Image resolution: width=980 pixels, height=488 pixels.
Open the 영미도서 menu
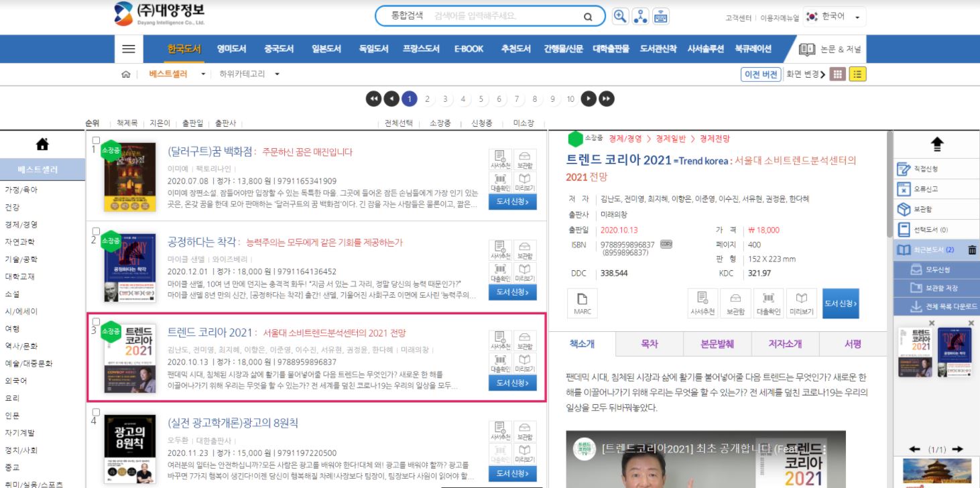231,49
